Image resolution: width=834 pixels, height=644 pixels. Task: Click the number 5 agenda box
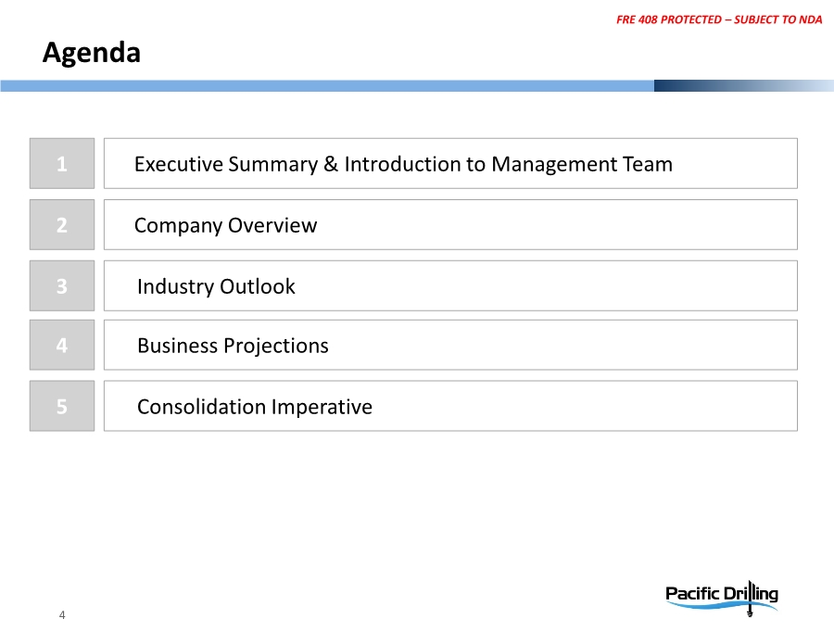[x=61, y=406]
